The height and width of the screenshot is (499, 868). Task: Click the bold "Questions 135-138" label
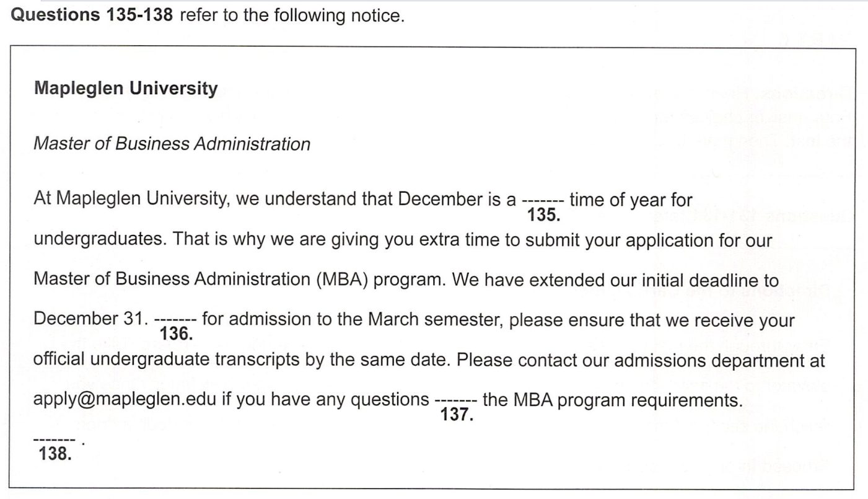[x=92, y=15]
